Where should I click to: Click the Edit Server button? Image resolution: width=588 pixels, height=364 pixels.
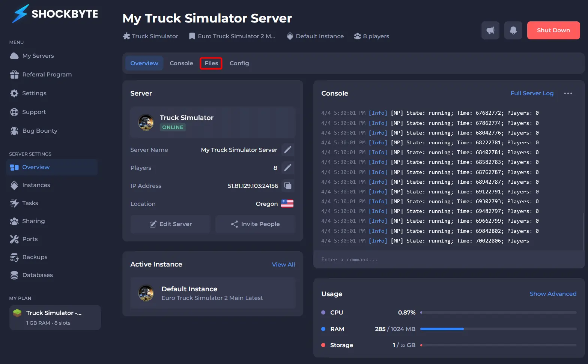[x=170, y=224]
